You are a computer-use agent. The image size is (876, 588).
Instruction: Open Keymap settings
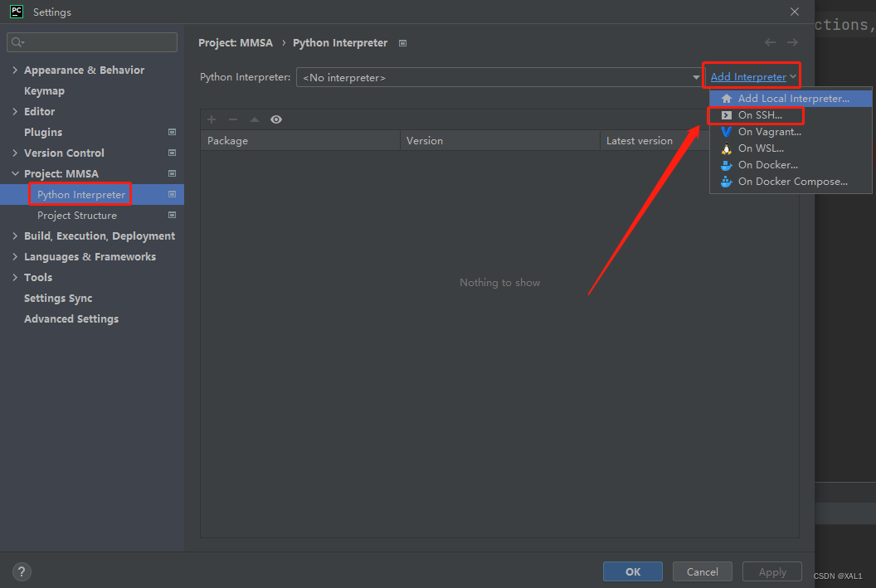click(x=44, y=91)
